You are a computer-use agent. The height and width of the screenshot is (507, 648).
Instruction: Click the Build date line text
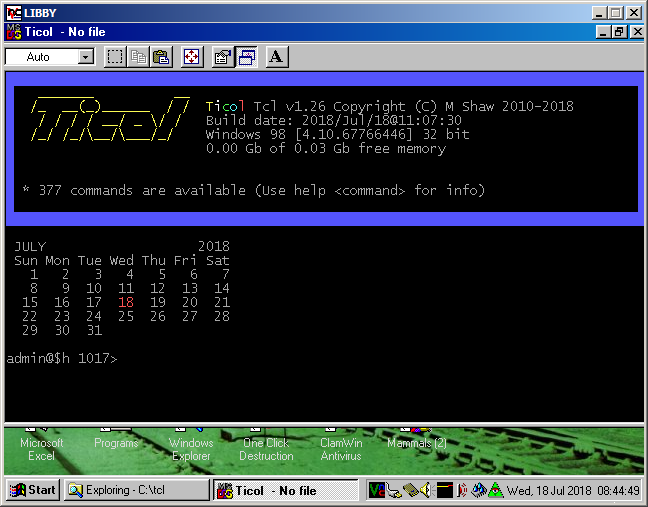[334, 120]
